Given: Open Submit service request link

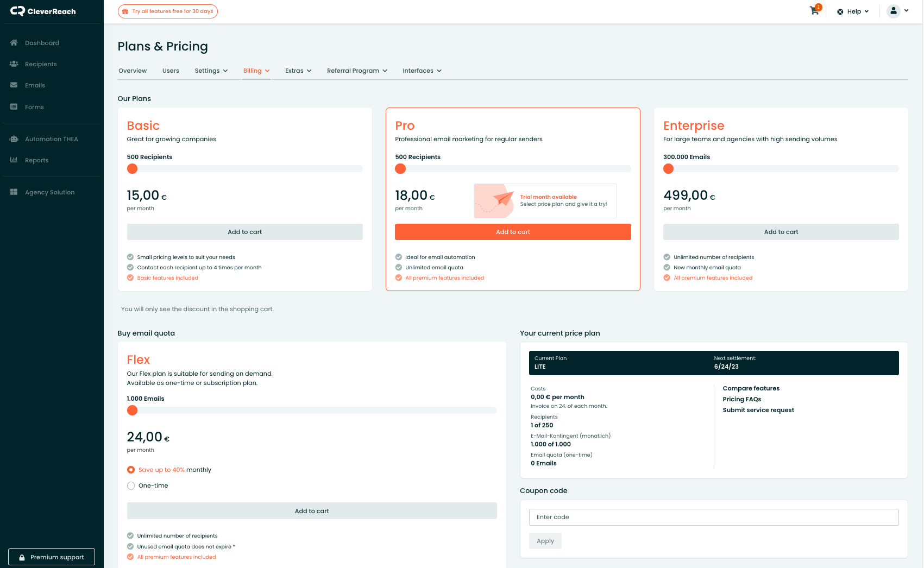Looking at the screenshot, I should click(x=758, y=410).
